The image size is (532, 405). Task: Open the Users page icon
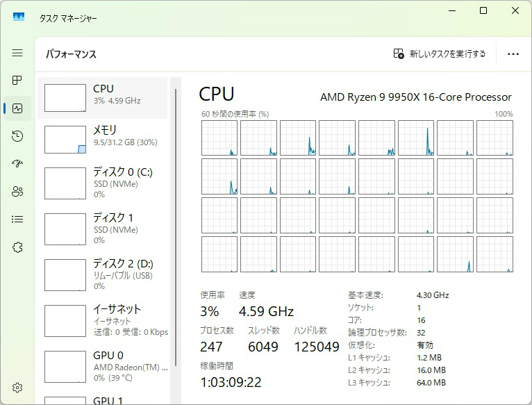[17, 192]
